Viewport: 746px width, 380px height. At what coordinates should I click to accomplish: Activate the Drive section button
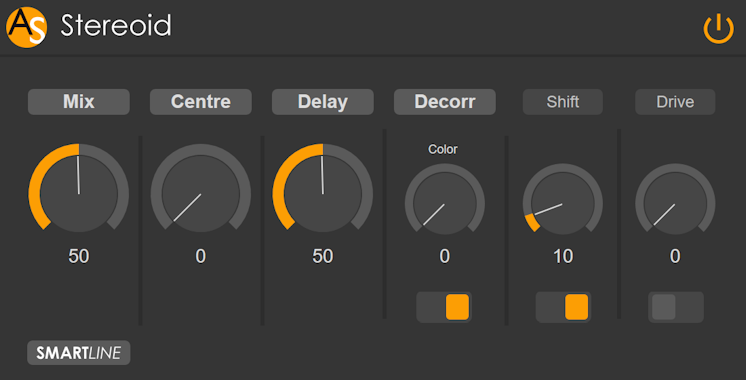click(x=675, y=102)
